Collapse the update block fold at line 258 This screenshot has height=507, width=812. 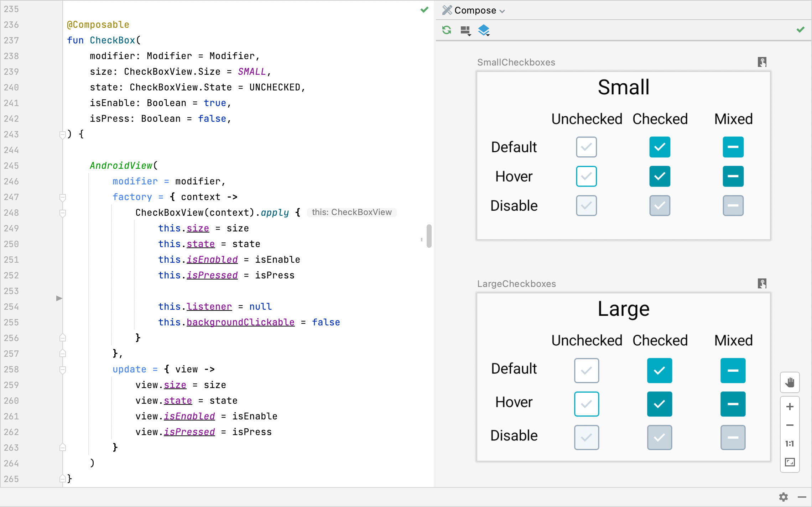[63, 370]
